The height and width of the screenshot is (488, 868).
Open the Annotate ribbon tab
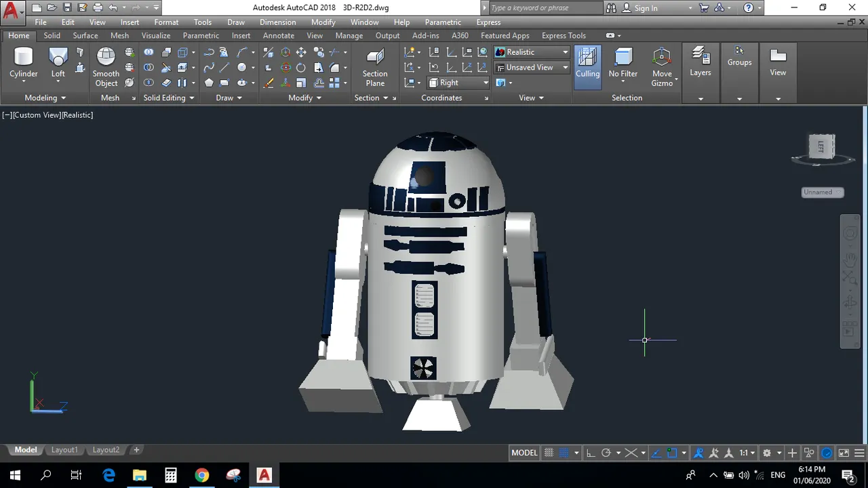(x=279, y=35)
